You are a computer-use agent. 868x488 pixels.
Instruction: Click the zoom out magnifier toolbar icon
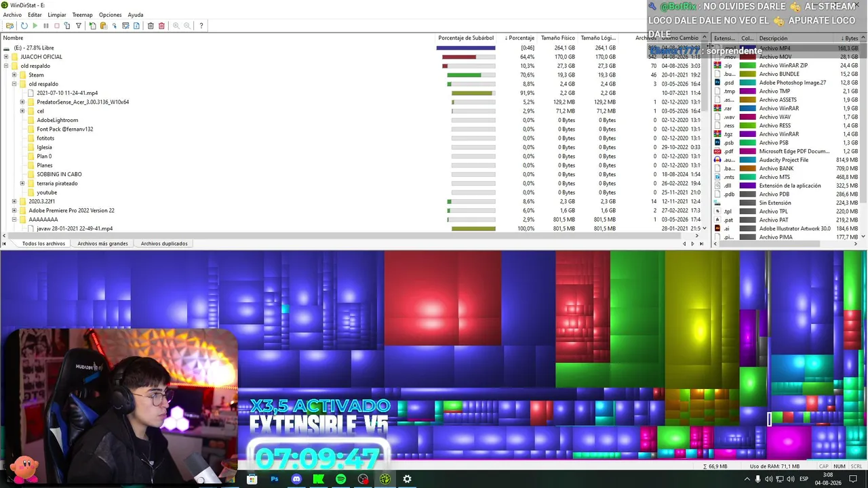[x=187, y=26]
